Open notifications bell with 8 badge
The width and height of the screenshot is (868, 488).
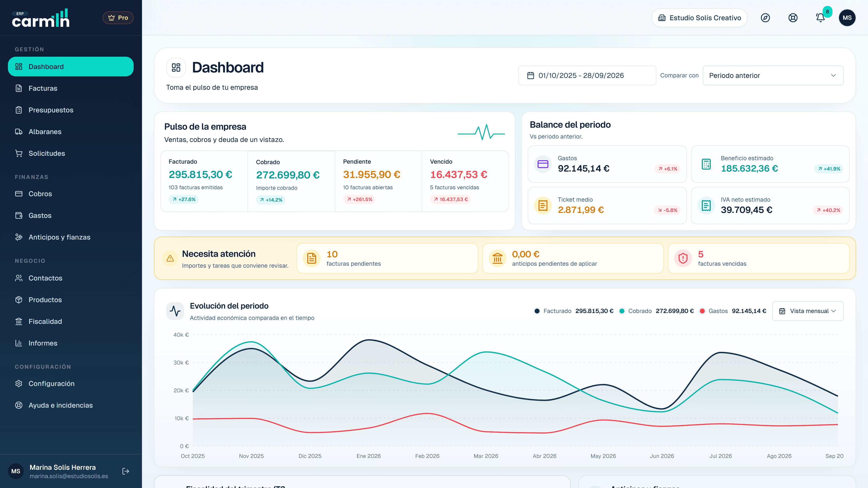(x=820, y=18)
